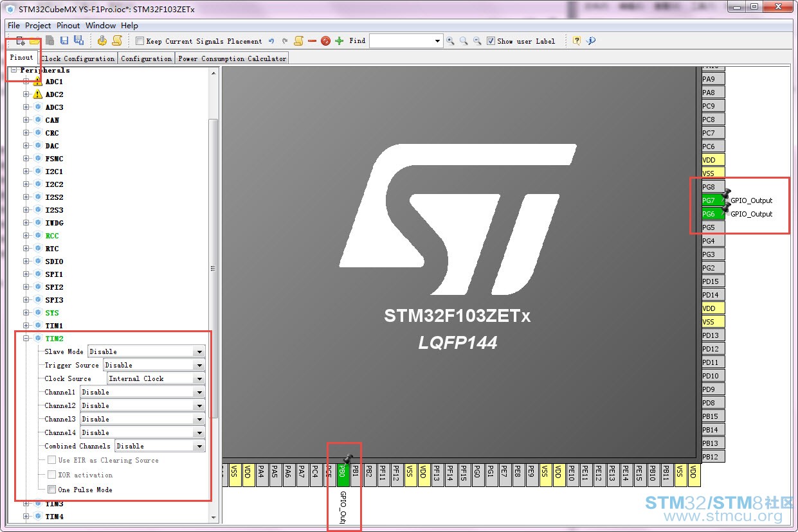Click the pin marker on PG7
This screenshot has height=532, width=798.
(x=726, y=194)
